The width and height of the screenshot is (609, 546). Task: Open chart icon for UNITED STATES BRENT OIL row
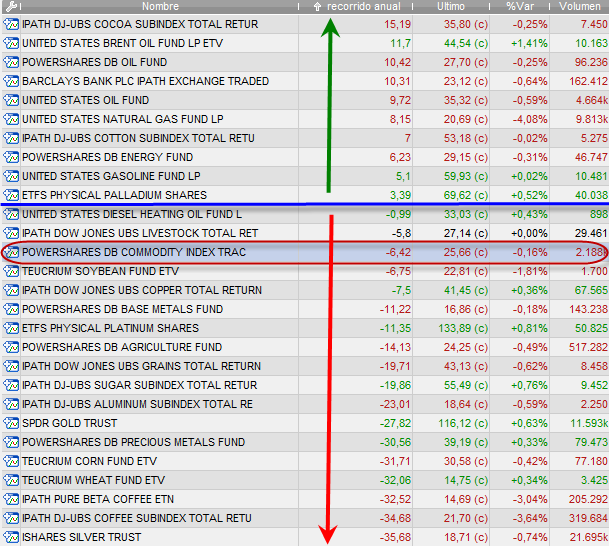tap(11, 43)
